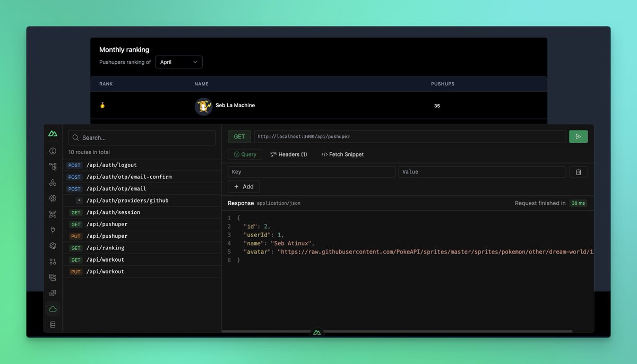Click the "10 routes in total" text
The height and width of the screenshot is (364, 637).
point(89,152)
